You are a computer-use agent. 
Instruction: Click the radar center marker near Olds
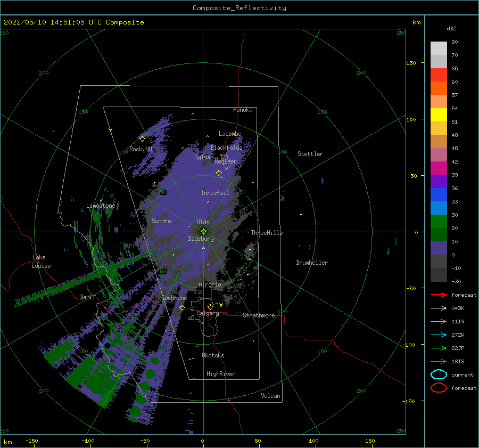(x=203, y=232)
